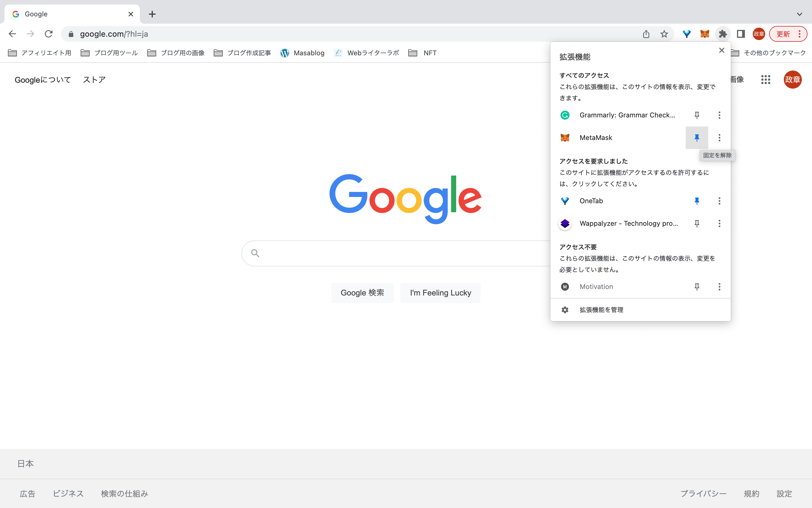This screenshot has width=812, height=508.
Task: Click the Grammarly: Grammar Check... extension name
Action: tap(627, 115)
